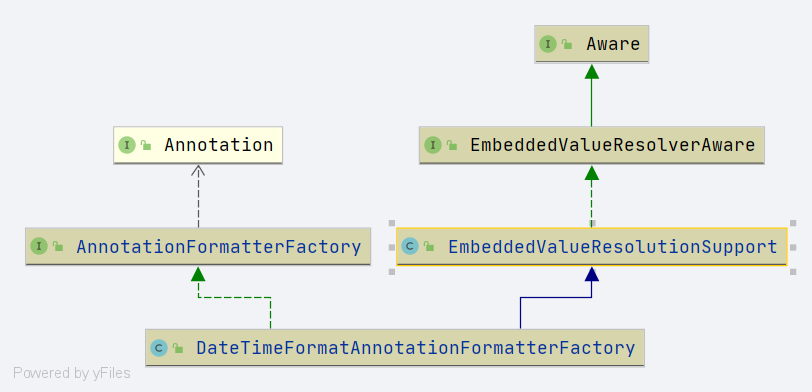Click blue inheritance arrow into EmbeddedValueResolutionSupport
812x392 pixels.
591,274
